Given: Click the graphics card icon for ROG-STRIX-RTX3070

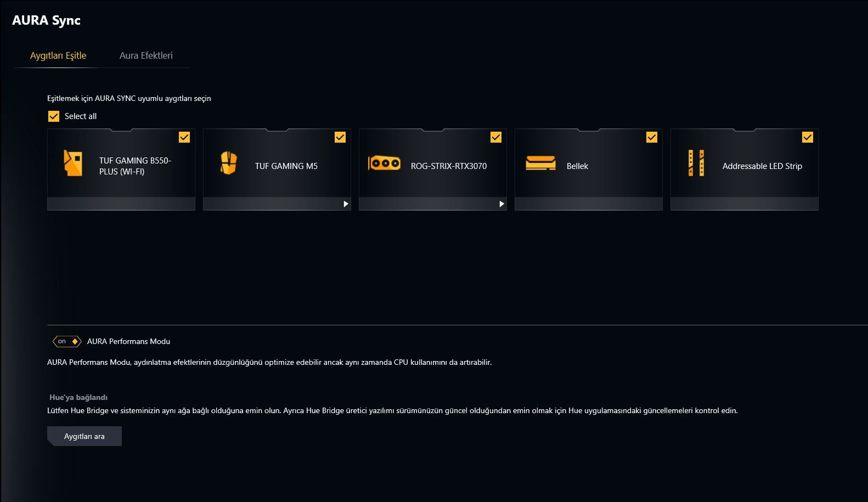Looking at the screenshot, I should [384, 163].
